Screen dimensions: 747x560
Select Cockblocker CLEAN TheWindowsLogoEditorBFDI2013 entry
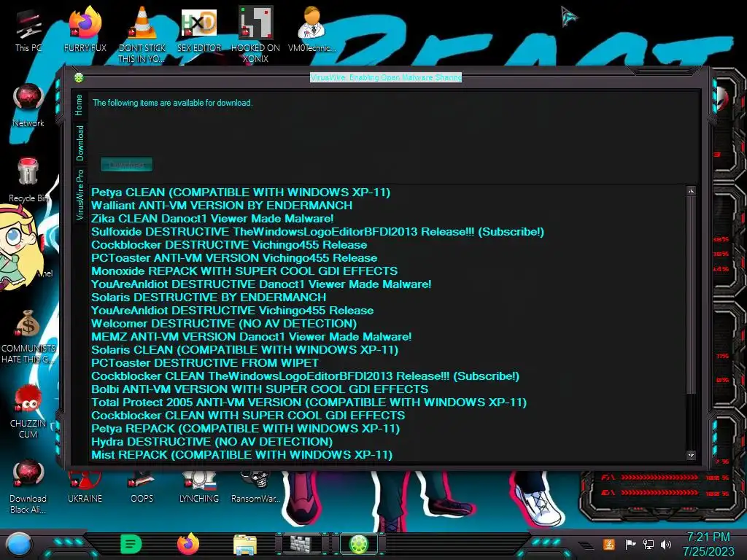306,376
